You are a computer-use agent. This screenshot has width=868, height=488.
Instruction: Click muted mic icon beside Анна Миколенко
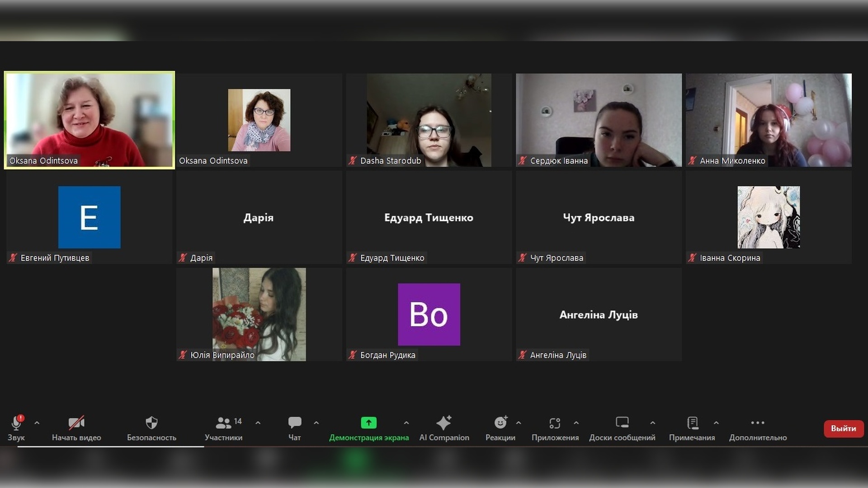click(x=693, y=160)
